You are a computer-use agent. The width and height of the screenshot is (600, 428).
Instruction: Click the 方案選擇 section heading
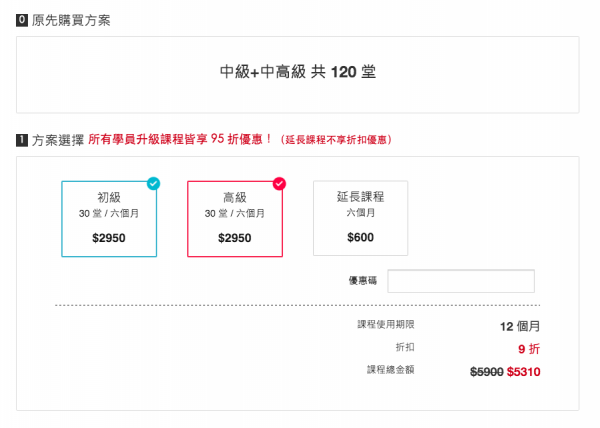click(x=56, y=140)
